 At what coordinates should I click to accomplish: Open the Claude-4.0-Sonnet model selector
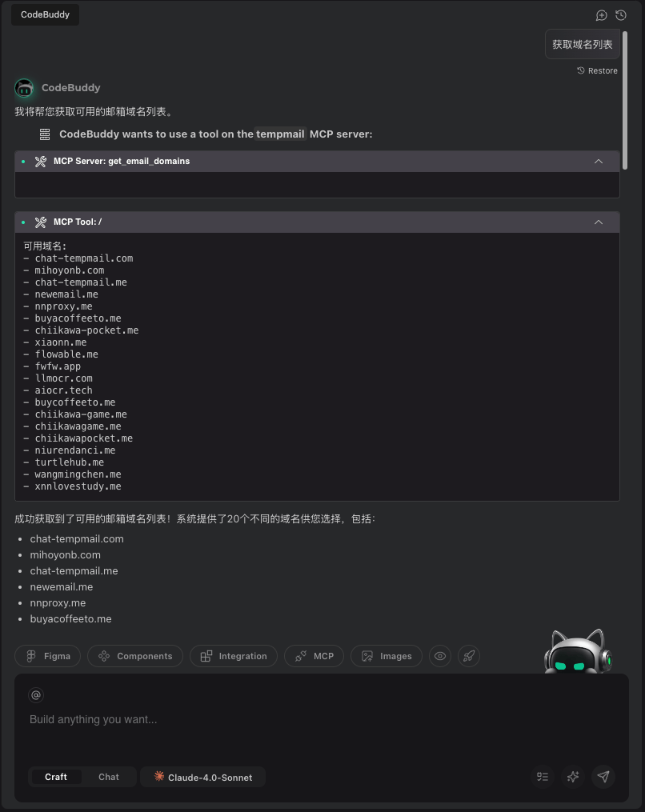(203, 777)
